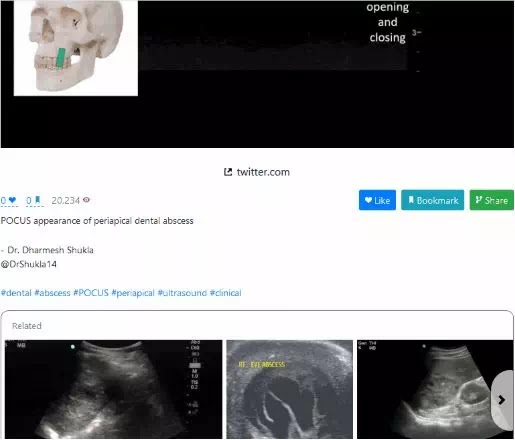Click the bookmark count icon showing 0
Image resolution: width=515 pixels, height=440 pixels.
[34, 200]
